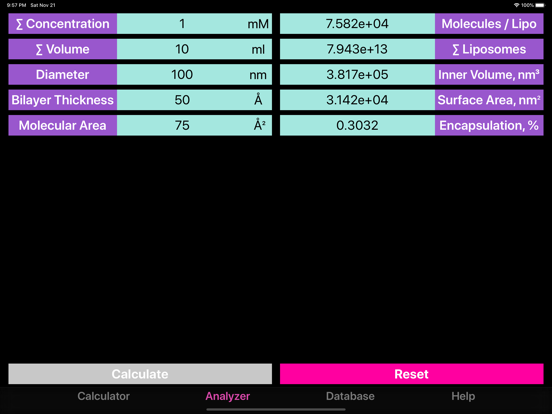Tap the clock time in status bar

click(17, 5)
